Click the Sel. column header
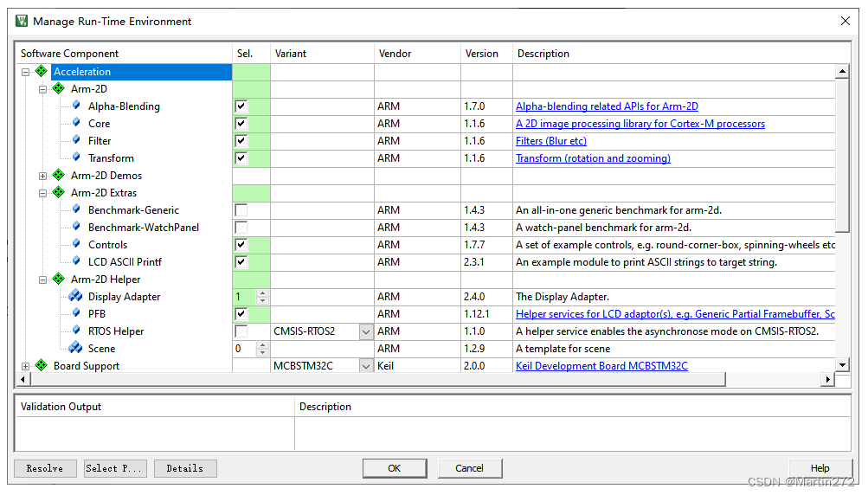This screenshot has width=868, height=495. pyautogui.click(x=251, y=53)
